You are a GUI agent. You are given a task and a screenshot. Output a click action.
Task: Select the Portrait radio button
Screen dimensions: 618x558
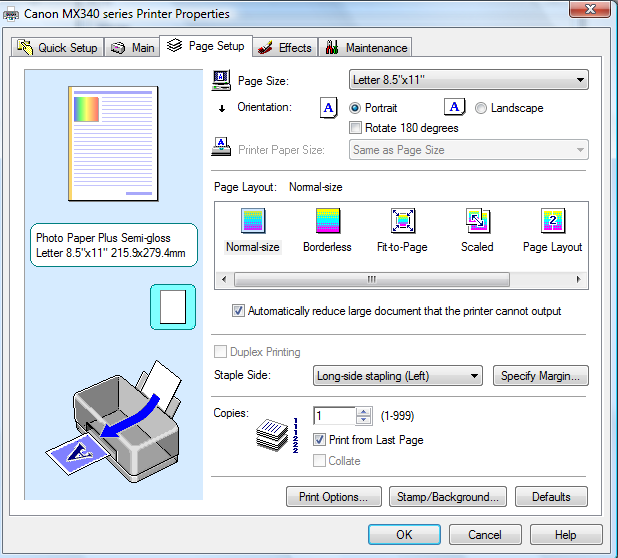(x=355, y=108)
